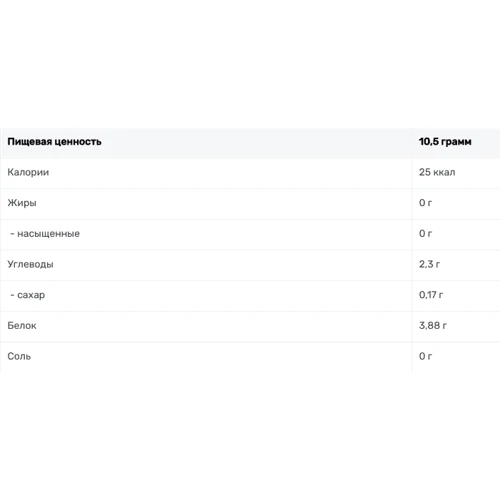Click the 'Белок' row label
Screen dimensions: 500x500
(22, 326)
